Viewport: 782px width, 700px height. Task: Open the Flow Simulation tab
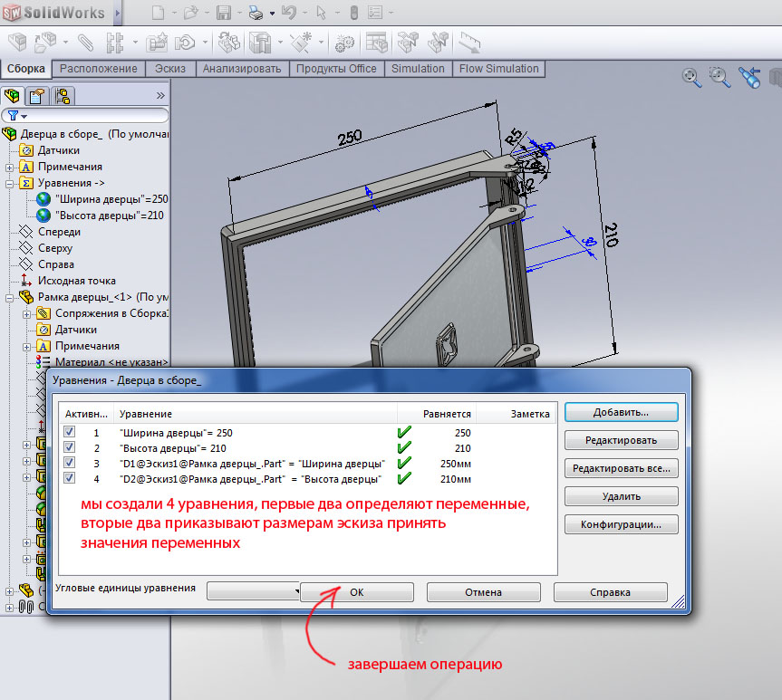point(498,69)
